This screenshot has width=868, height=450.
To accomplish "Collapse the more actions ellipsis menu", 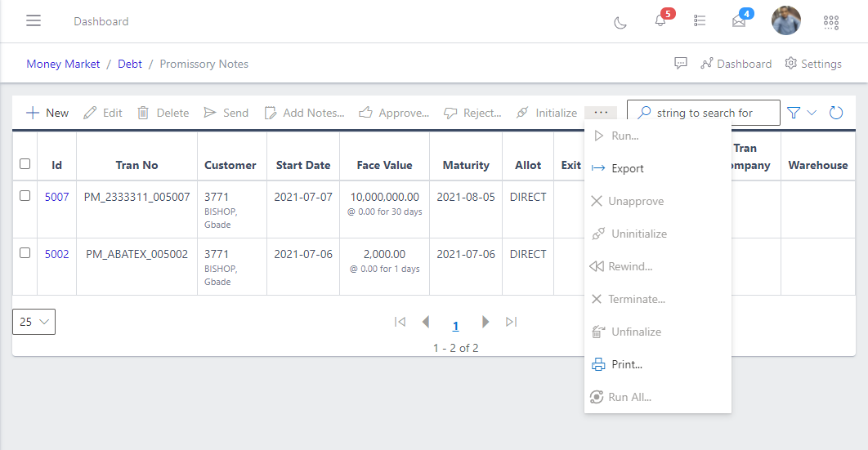I will pyautogui.click(x=602, y=112).
